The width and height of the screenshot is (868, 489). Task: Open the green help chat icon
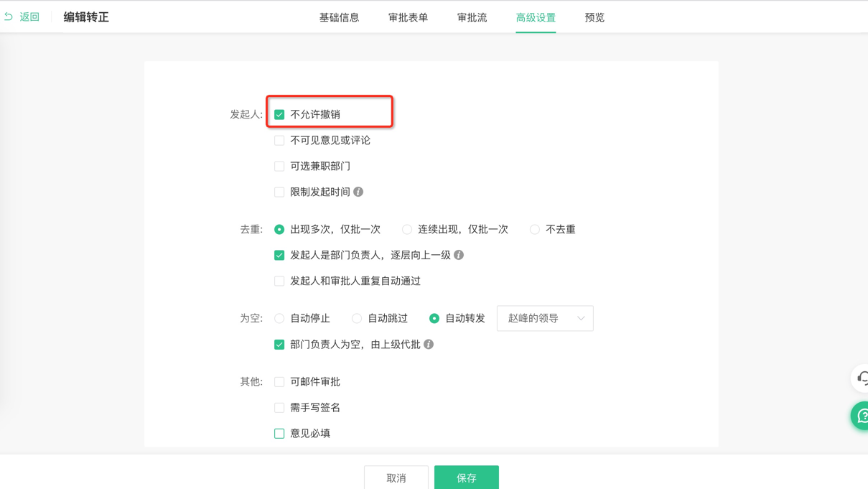tap(861, 416)
